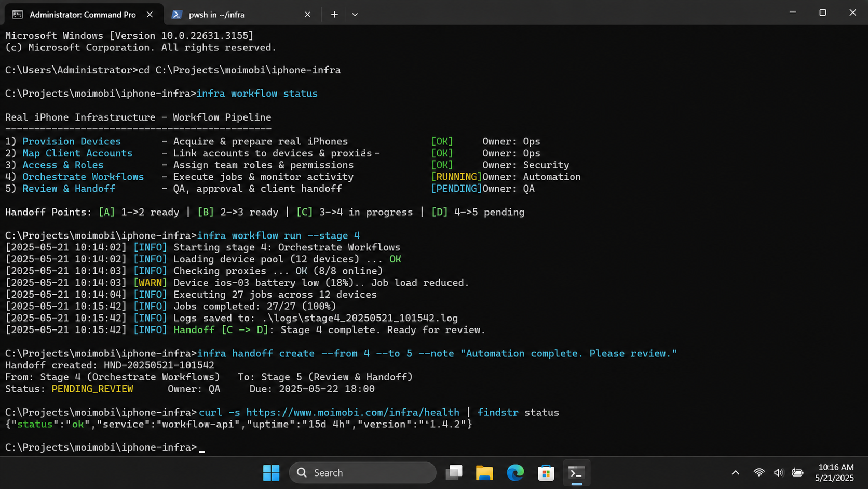Viewport: 868px width, 489px height.
Task: Click "Executing 27 jobs across 12 devices" message
Action: point(275,295)
